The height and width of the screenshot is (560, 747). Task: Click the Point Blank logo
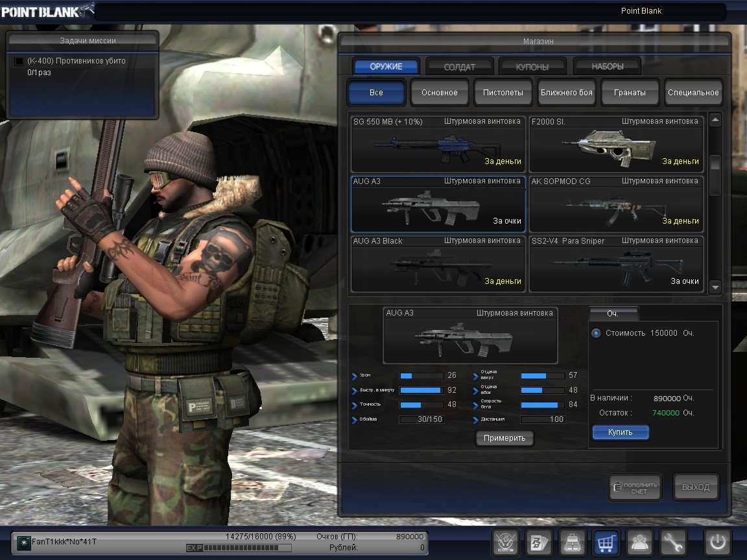[47, 11]
